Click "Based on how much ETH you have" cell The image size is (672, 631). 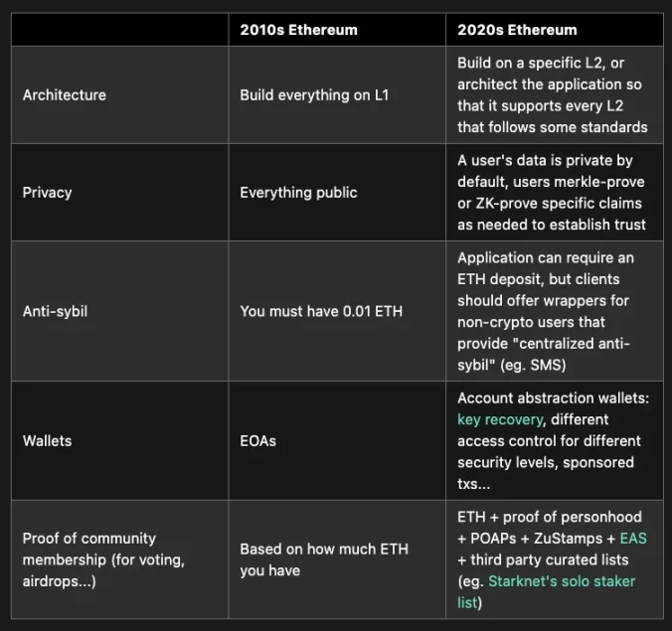324,559
